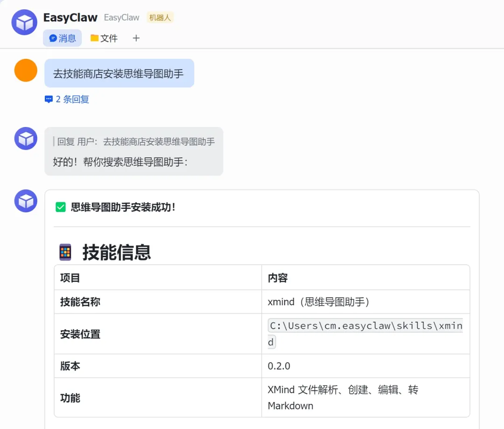Click the 技能信息 heading
This screenshot has height=429, width=504.
point(117,253)
